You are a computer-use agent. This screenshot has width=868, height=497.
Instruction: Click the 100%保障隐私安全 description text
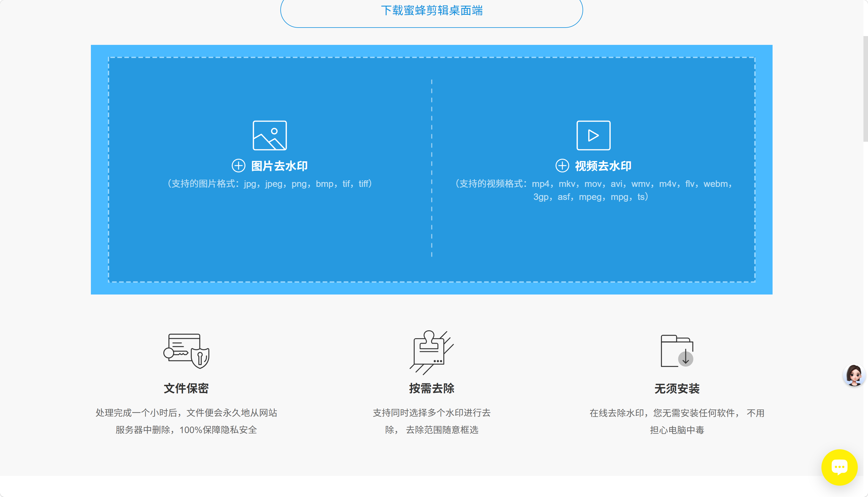tap(218, 430)
